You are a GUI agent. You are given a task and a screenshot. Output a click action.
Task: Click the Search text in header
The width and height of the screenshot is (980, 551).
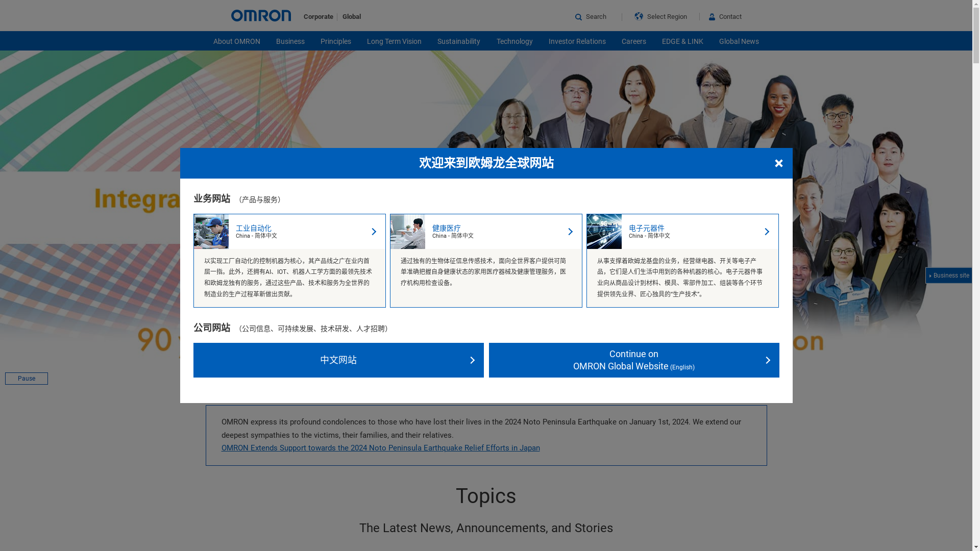tap(596, 17)
